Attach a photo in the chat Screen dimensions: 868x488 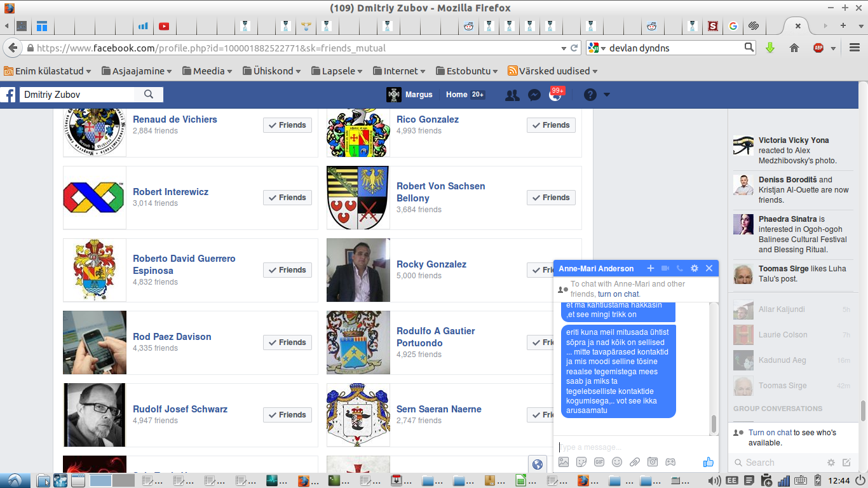click(x=564, y=462)
